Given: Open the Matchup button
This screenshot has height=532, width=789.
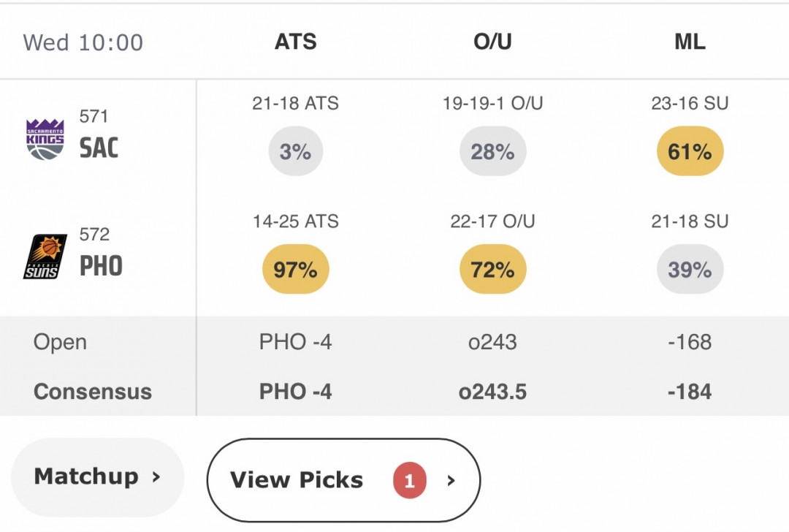Looking at the screenshot, I should [x=98, y=476].
